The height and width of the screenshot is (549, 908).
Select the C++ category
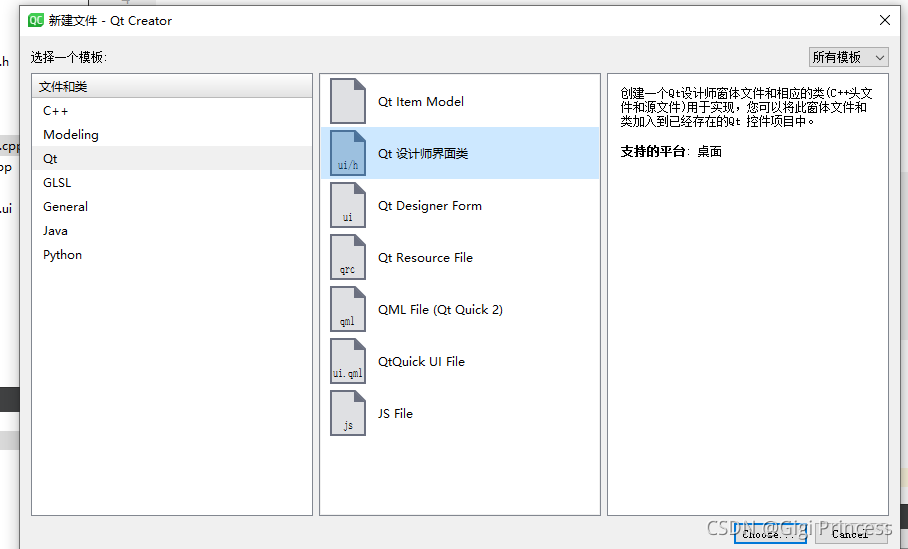[171, 111]
